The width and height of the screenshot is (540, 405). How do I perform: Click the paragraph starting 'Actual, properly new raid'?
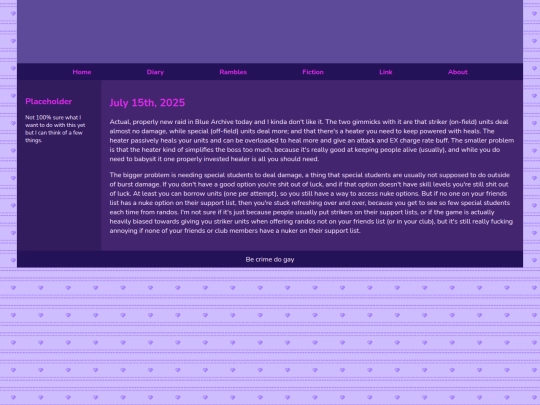(x=311, y=140)
